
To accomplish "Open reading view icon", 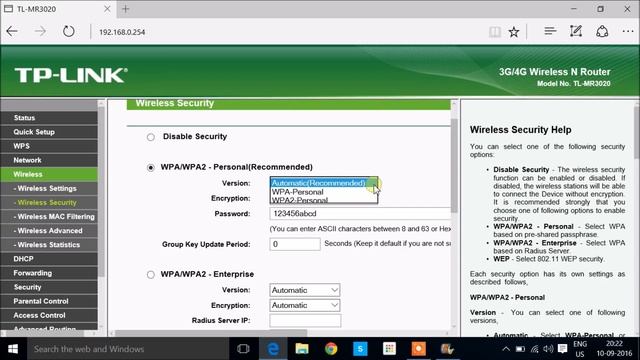I will pos(495,31).
